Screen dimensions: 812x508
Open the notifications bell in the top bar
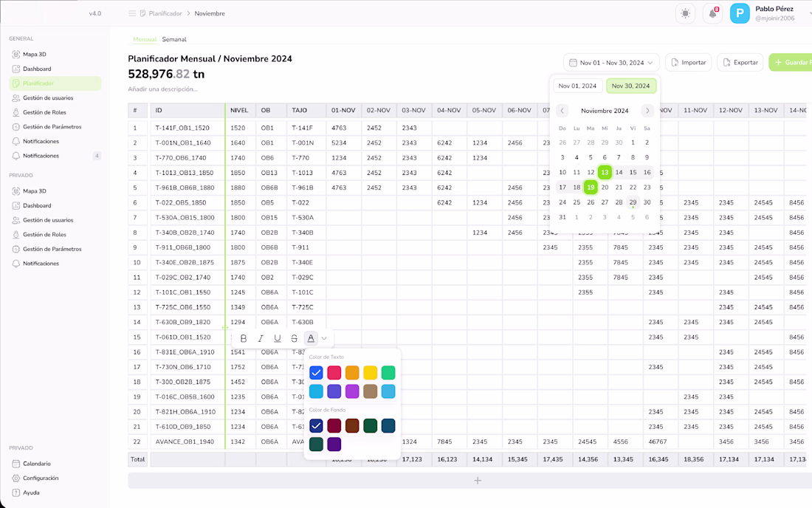coord(712,13)
